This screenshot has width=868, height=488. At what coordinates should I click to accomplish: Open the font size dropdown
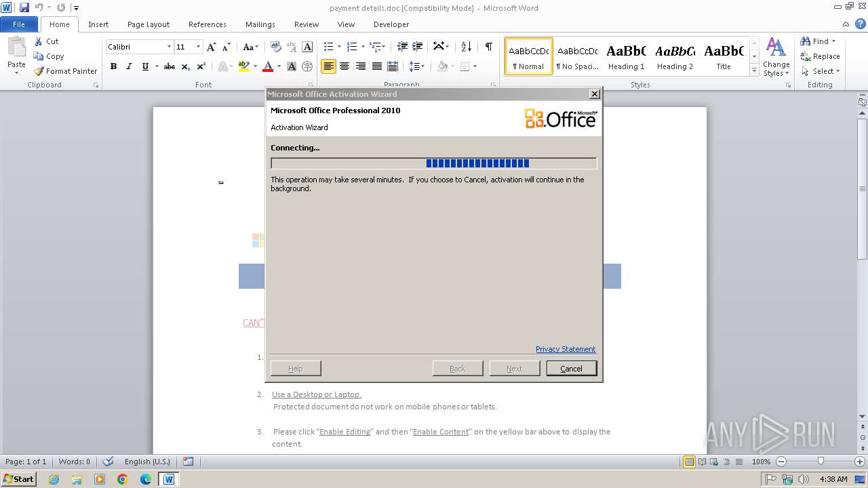tap(198, 47)
